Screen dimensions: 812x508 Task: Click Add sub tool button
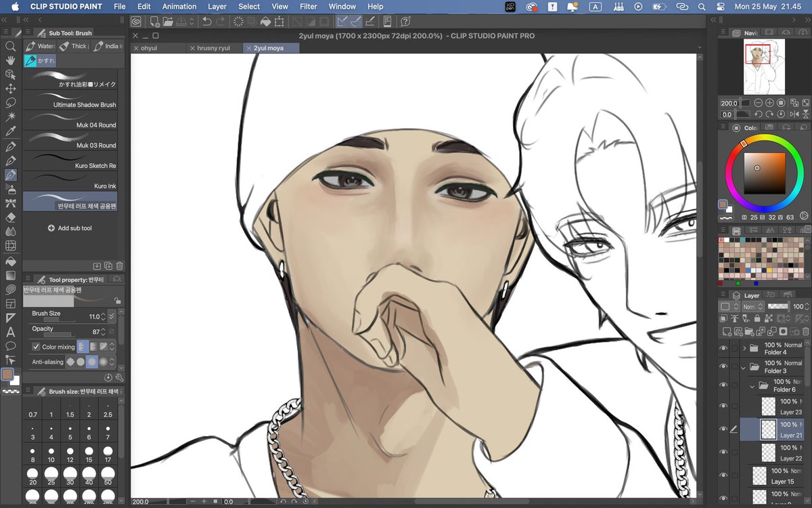(70, 228)
